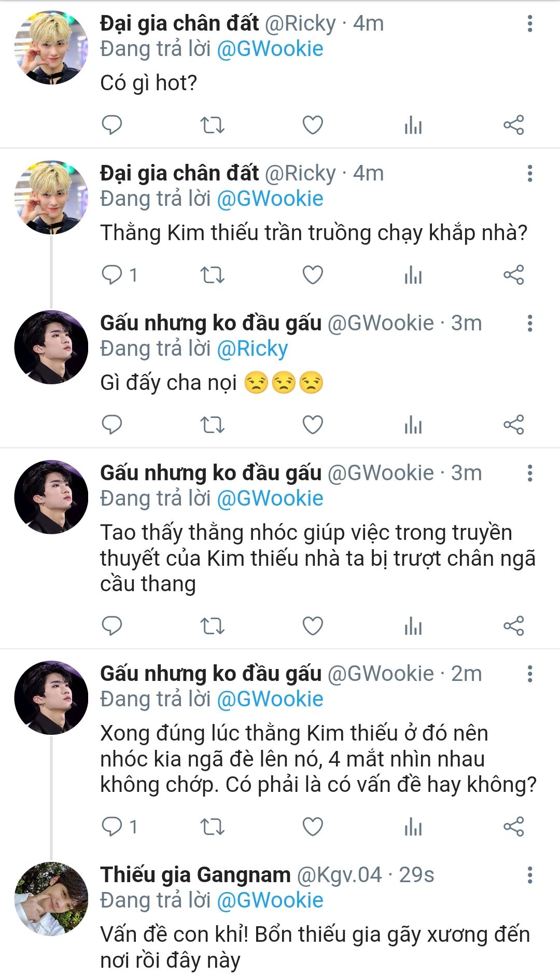Open more options on Thiếu gia Gangnam's tweet
Image resolution: width=560 pixels, height=976 pixels.
tap(529, 875)
